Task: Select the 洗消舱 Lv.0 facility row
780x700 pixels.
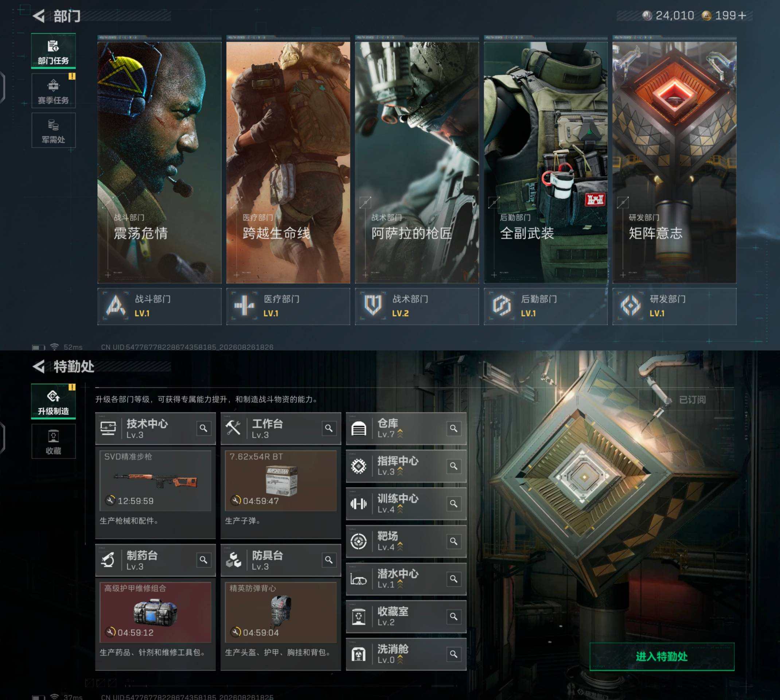Action: (406, 654)
